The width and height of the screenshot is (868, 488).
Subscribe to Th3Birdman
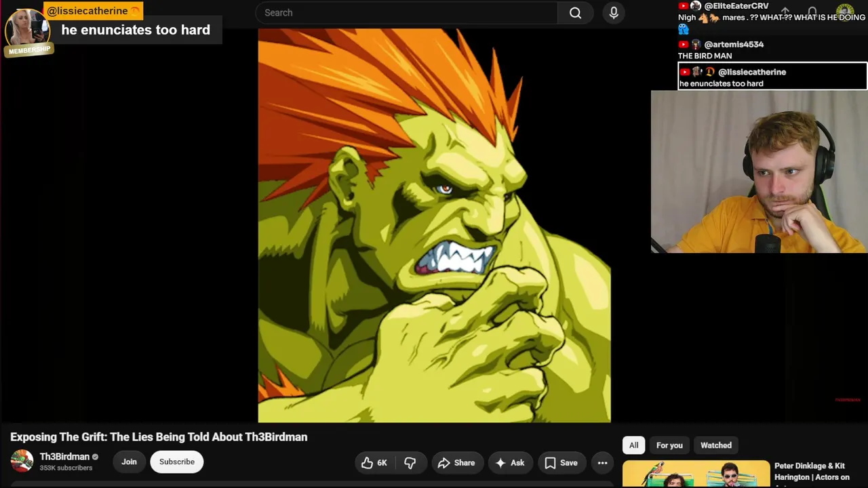pos(177,462)
